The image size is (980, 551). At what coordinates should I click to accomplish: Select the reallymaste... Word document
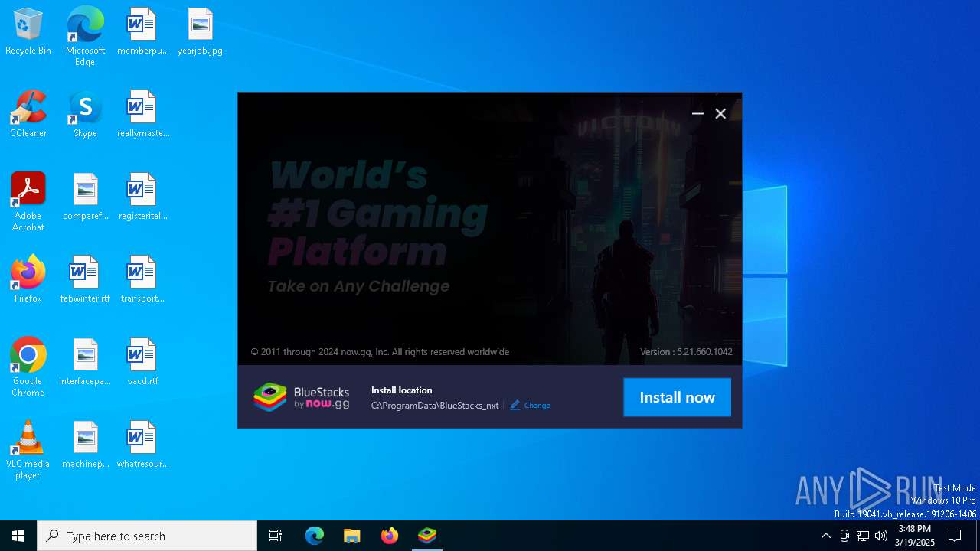click(x=142, y=115)
